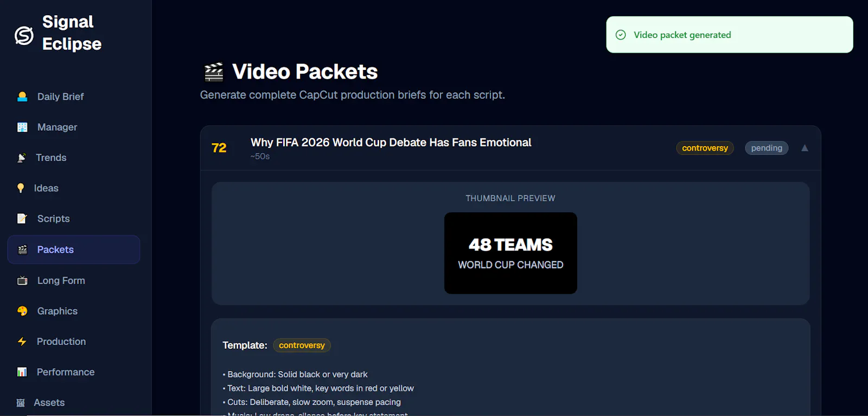Screen dimensions: 868x416
Task: Click the 'THUMBNAIL PREVIEW' label
Action: coord(510,199)
